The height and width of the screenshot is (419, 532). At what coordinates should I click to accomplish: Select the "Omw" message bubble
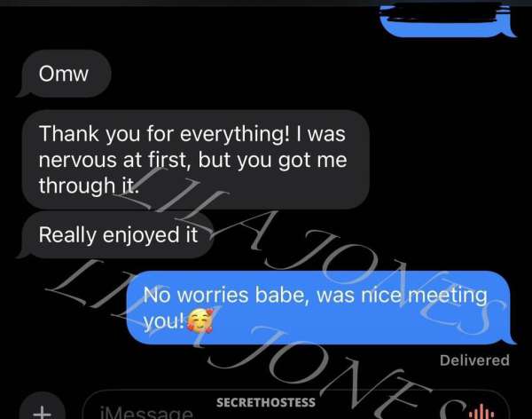[66, 74]
